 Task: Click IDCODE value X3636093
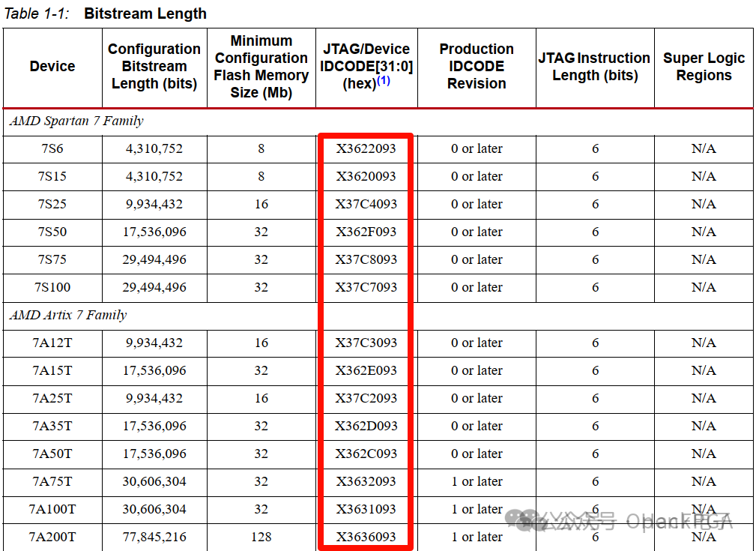point(366,537)
